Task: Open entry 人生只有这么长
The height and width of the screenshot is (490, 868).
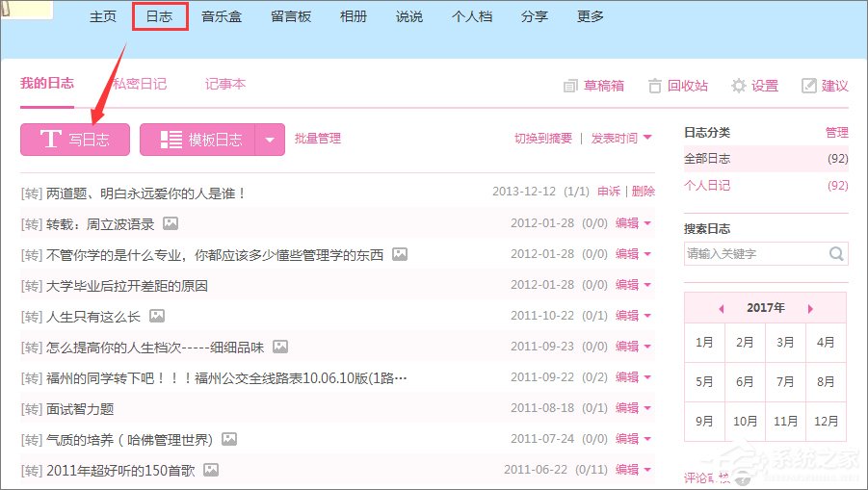Action: point(93,317)
